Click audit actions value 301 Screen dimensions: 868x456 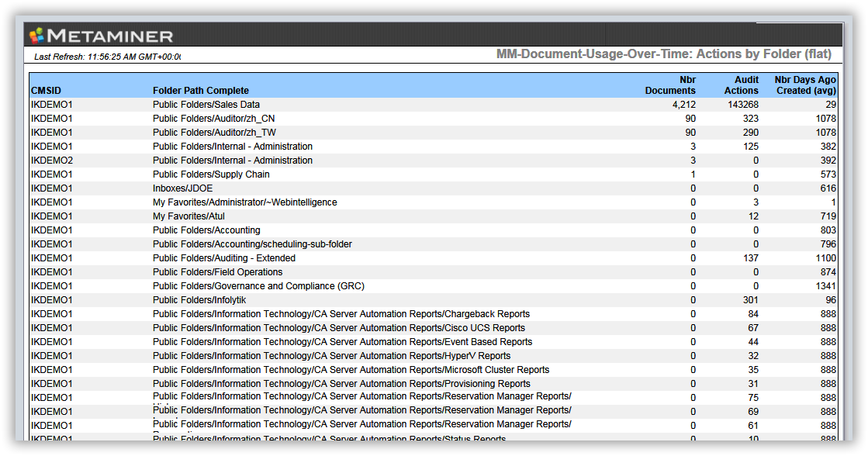[751, 300]
